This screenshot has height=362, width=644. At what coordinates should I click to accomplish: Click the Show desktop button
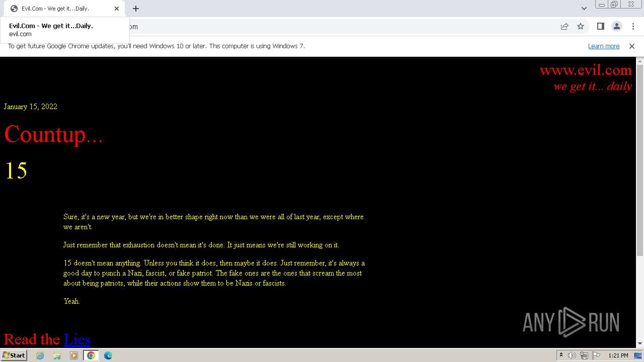click(x=638, y=355)
